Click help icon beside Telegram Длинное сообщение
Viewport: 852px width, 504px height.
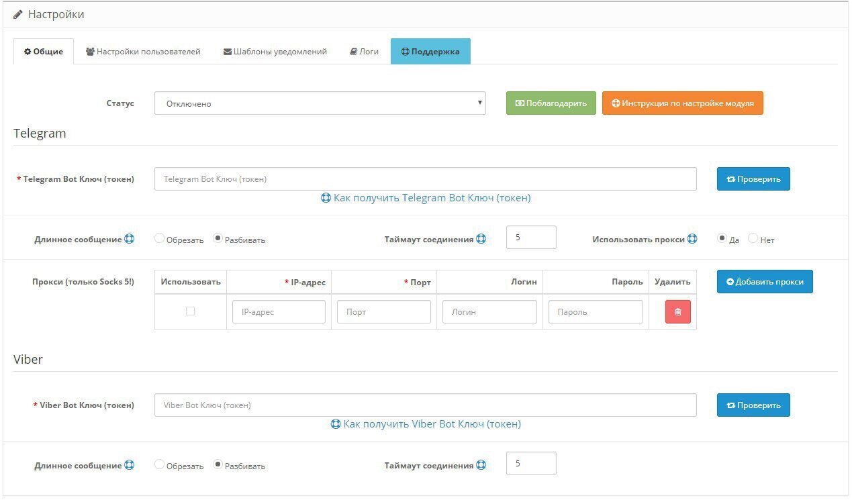(130, 239)
